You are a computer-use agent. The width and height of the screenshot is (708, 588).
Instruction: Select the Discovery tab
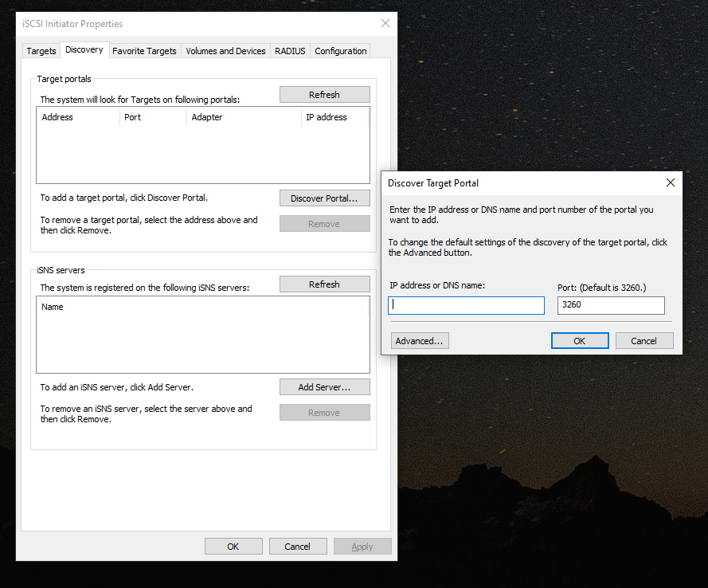tap(84, 49)
